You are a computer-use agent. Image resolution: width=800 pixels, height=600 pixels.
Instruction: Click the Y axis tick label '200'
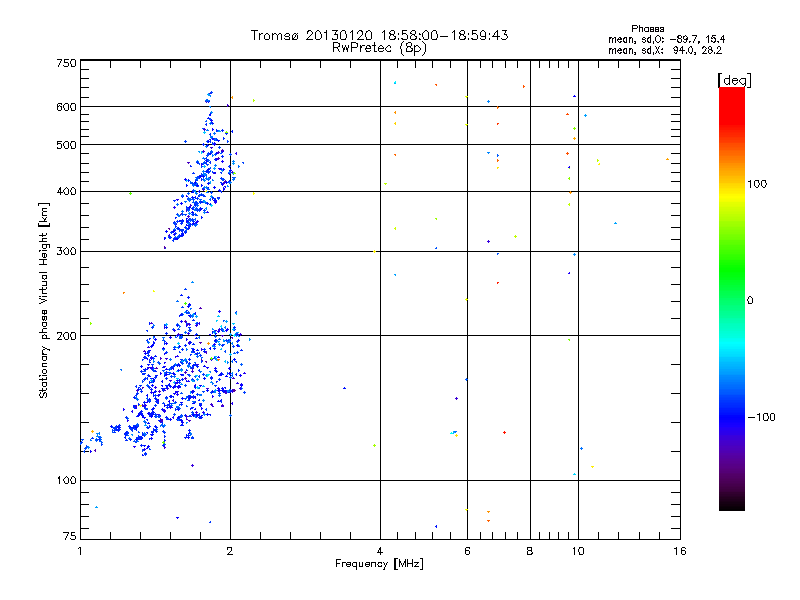point(66,336)
